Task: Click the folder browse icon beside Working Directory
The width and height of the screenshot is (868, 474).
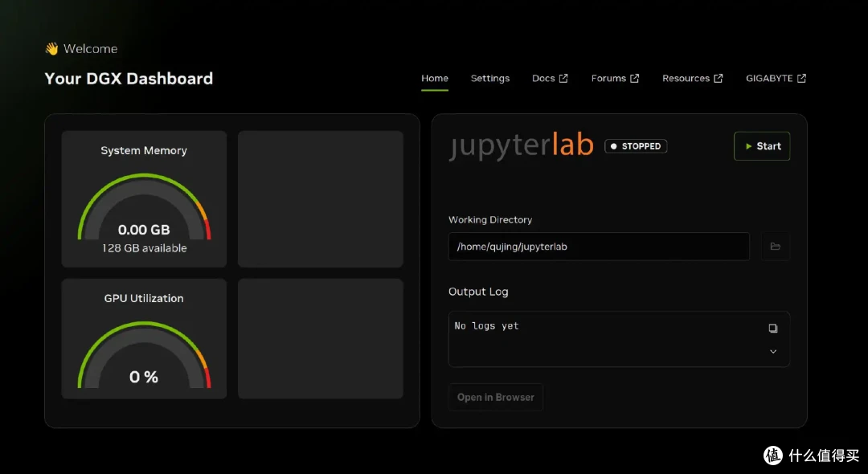Action: pos(775,247)
